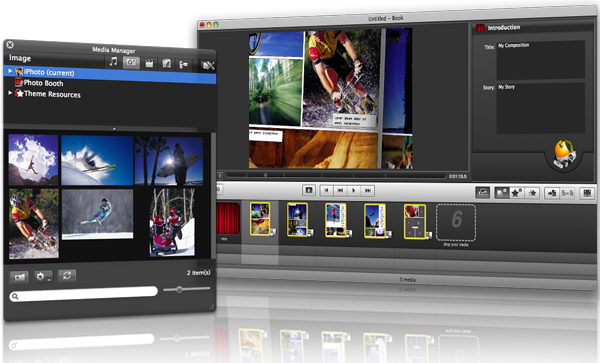The image size is (600, 363).
Task: Select the camera image media tab
Action: 131,62
